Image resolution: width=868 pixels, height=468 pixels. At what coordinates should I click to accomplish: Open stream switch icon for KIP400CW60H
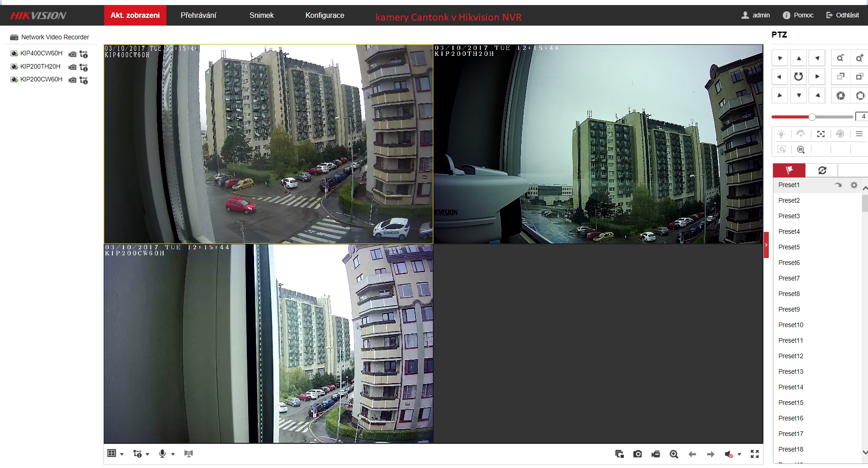(84, 54)
